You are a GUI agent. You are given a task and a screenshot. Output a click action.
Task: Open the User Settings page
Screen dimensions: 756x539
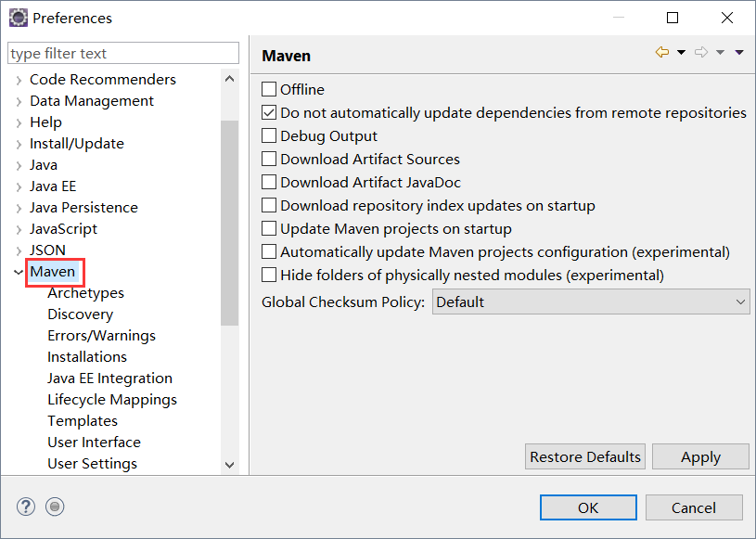(92, 464)
